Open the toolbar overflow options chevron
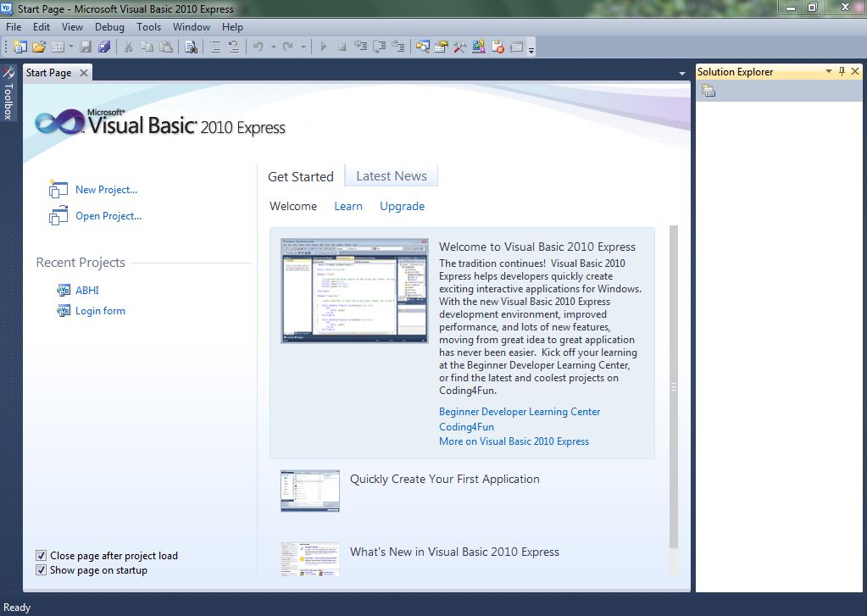This screenshot has height=616, width=867. (531, 49)
